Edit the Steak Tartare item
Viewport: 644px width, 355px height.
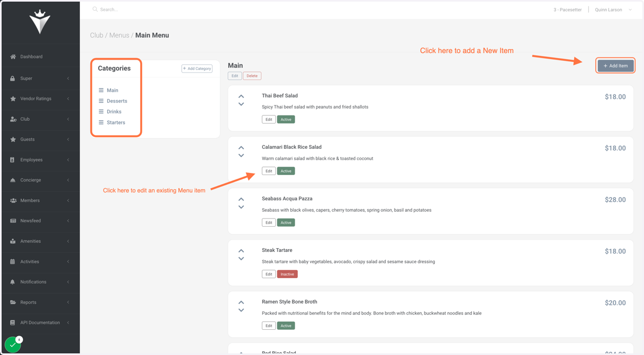(268, 274)
